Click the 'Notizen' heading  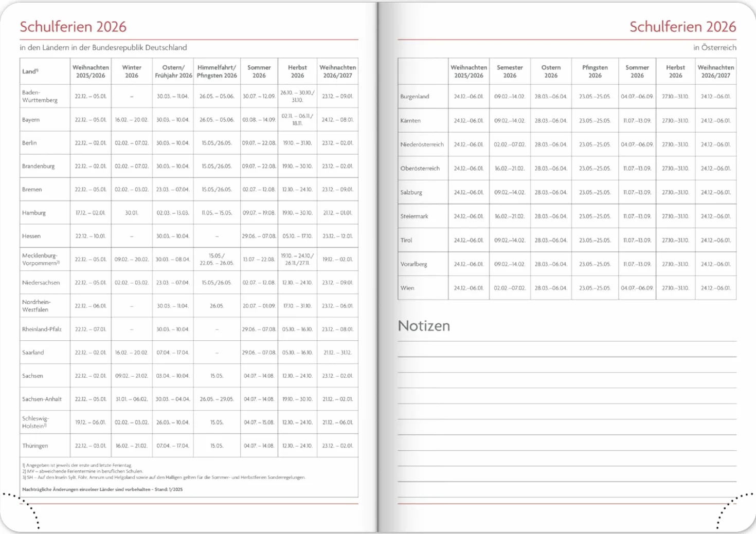tap(424, 326)
